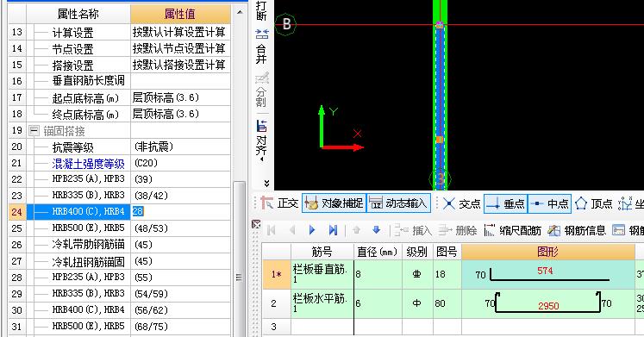Close the rebar edit panel
Screen dimensions: 644x337
click(x=256, y=224)
